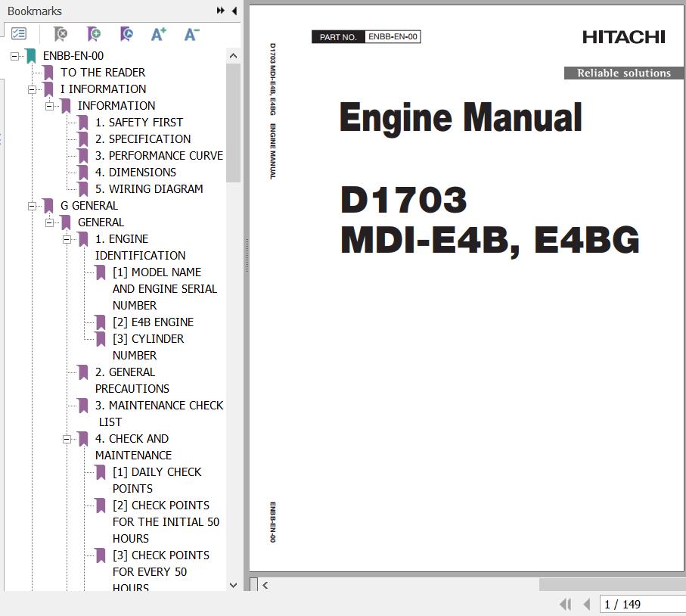Open 4. CHECK AND MAINTENANCE bookmark
The height and width of the screenshot is (616, 686).
click(x=133, y=446)
